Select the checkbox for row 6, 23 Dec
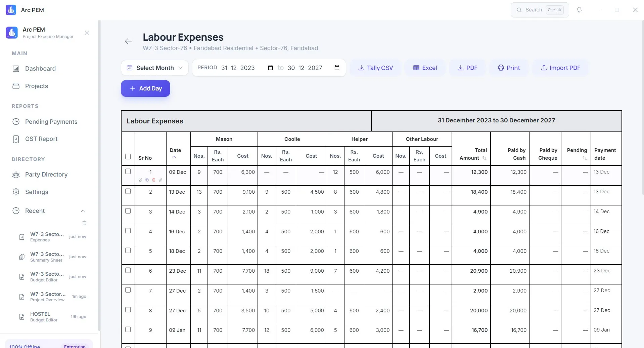The image size is (644, 348). coord(128,270)
